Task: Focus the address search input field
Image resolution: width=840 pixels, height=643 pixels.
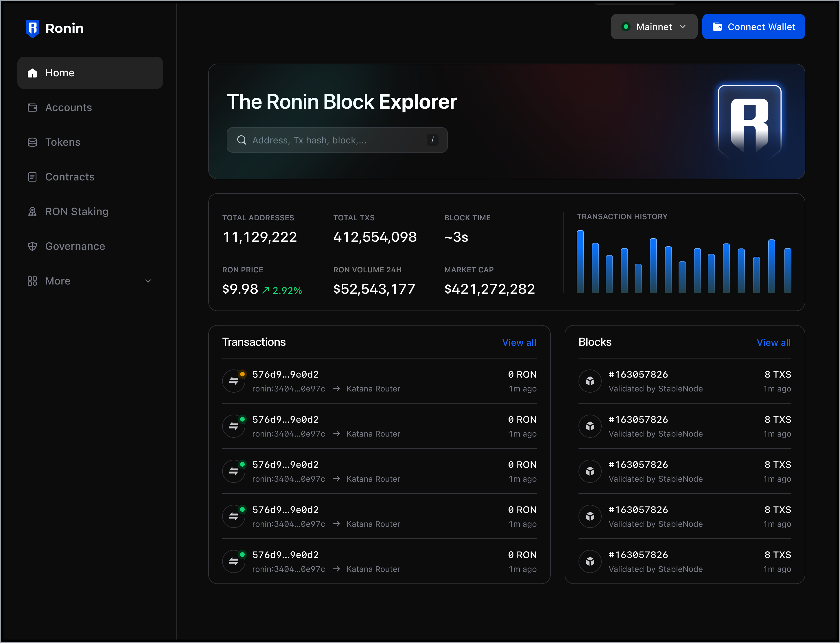Action: click(337, 140)
